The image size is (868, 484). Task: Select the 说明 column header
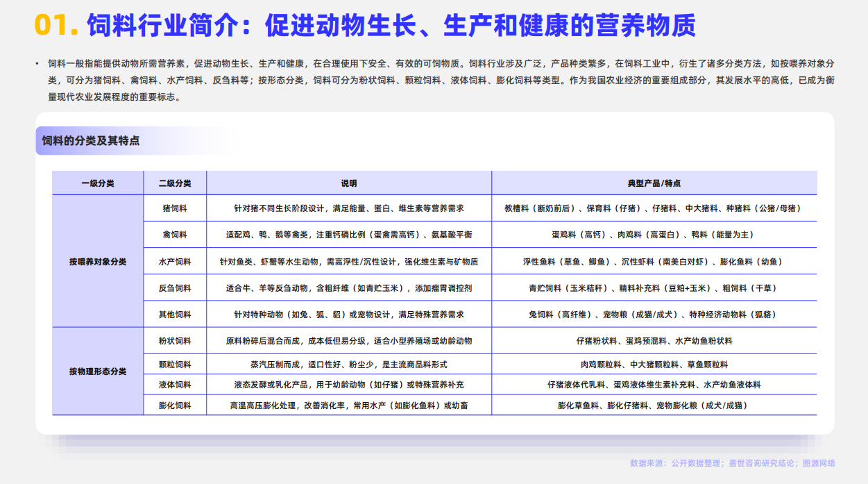click(x=348, y=183)
